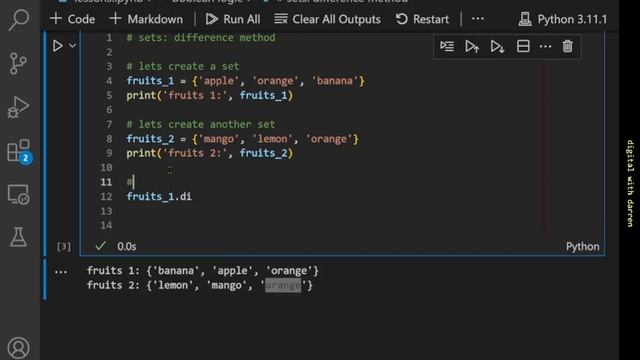640x360 pixels.
Task: Click the fruits_1 set definition line
Action: [x=245, y=81]
